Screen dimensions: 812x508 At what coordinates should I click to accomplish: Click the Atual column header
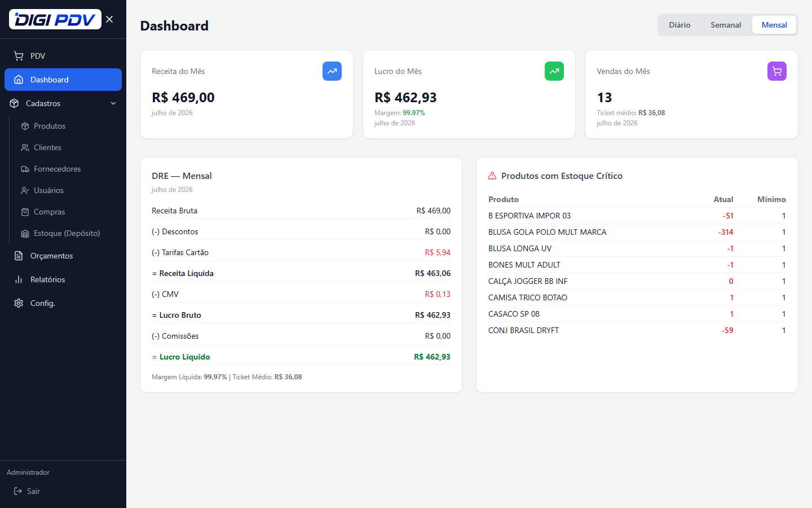coord(723,199)
